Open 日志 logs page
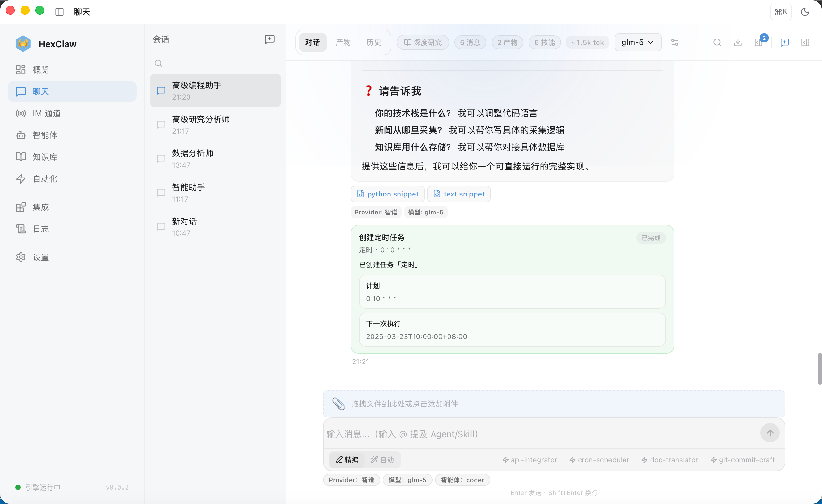 [x=72, y=229]
